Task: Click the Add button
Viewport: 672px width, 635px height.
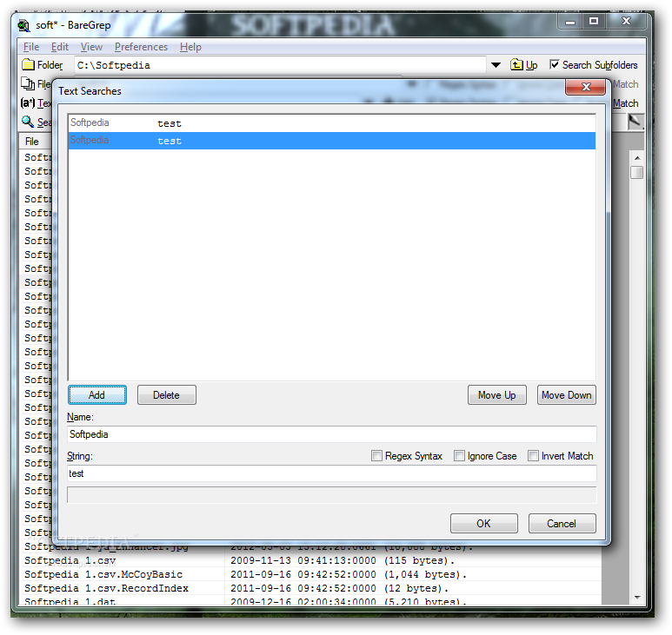Action: click(97, 394)
